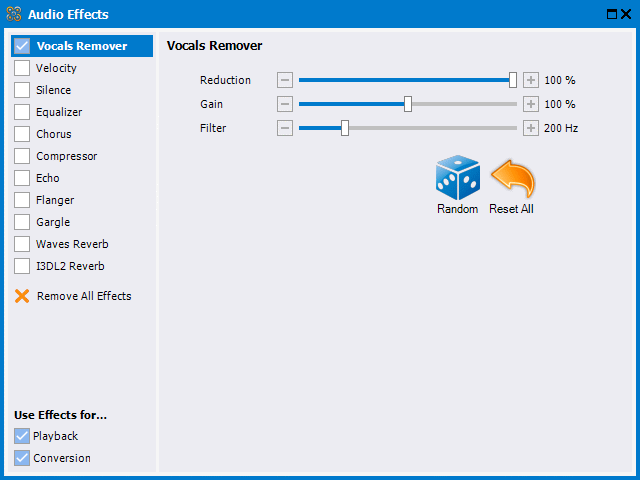This screenshot has height=480, width=640.
Task: Uncheck the Playback checkbox
Action: (22, 436)
